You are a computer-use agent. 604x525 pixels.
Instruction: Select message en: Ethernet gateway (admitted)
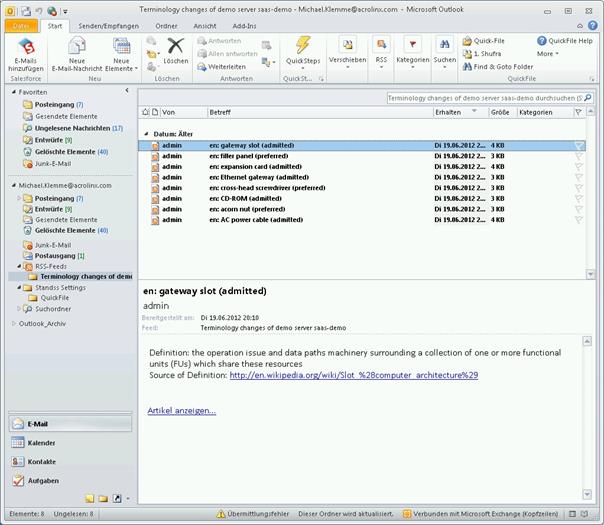(362, 177)
